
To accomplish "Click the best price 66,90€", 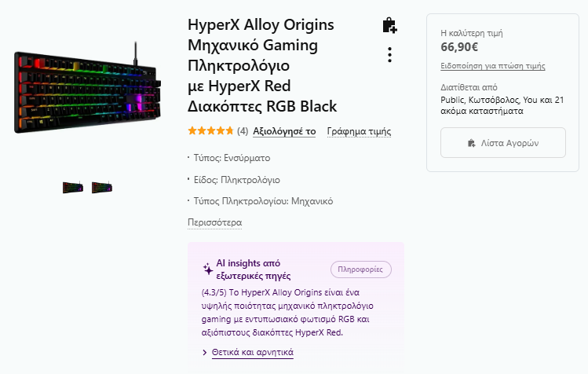I will 460,47.
